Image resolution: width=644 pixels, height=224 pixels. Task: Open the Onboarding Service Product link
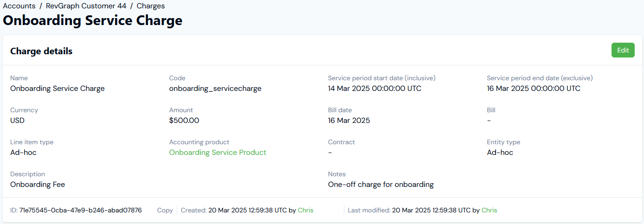coord(218,152)
